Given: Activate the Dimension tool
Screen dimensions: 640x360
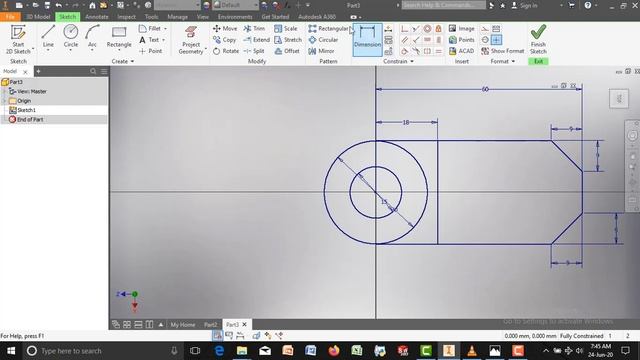Looking at the screenshot, I should click(x=367, y=39).
